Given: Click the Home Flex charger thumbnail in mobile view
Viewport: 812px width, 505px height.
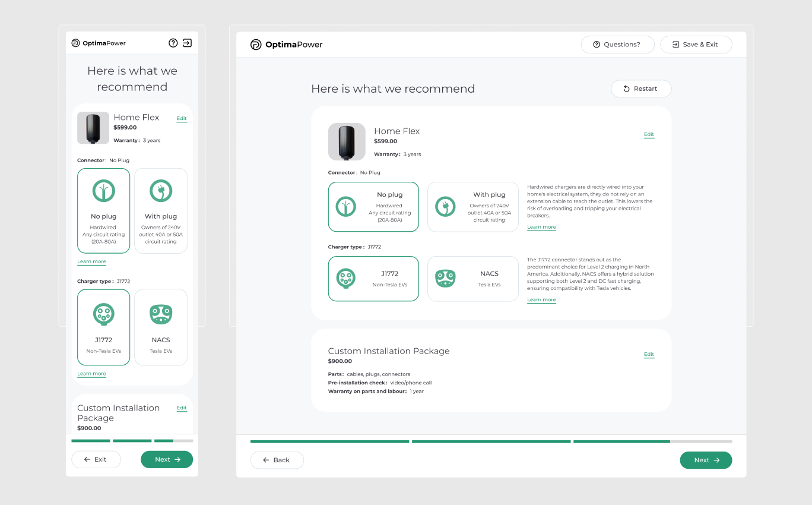Looking at the screenshot, I should 93,128.
